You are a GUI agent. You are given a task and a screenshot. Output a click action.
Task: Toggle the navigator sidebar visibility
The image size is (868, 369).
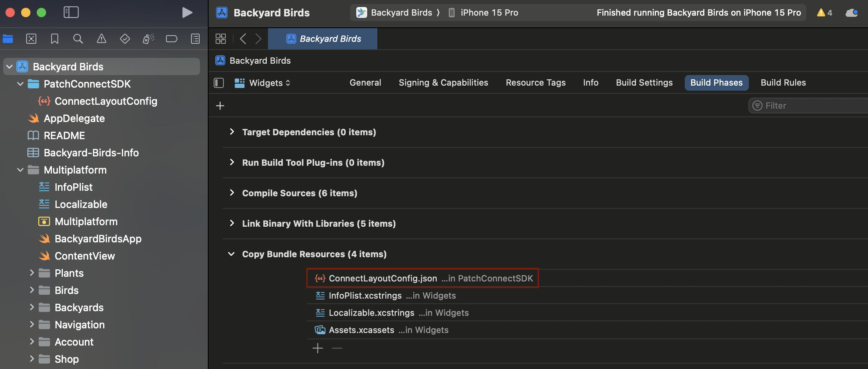click(71, 13)
